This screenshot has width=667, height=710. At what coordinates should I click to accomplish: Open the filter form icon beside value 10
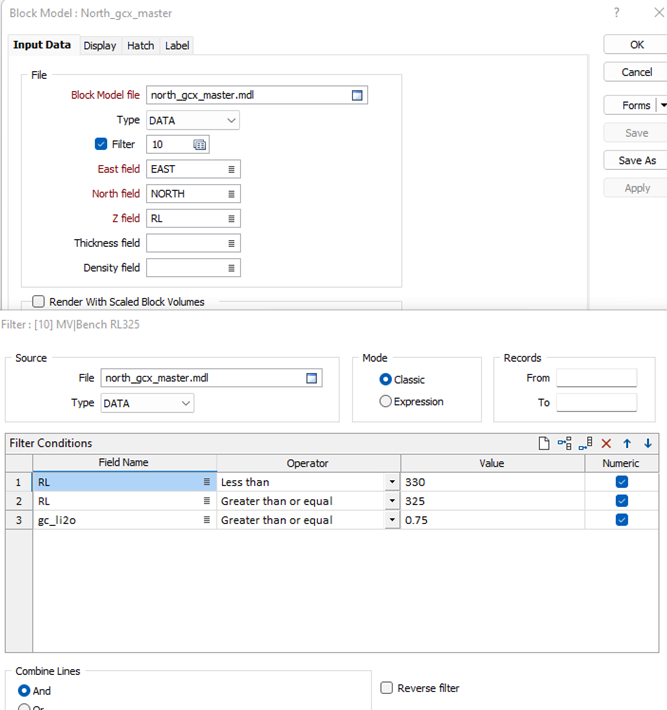(x=199, y=145)
